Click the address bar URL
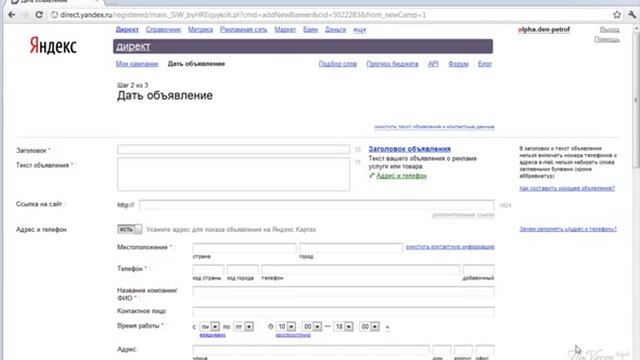 243,15
